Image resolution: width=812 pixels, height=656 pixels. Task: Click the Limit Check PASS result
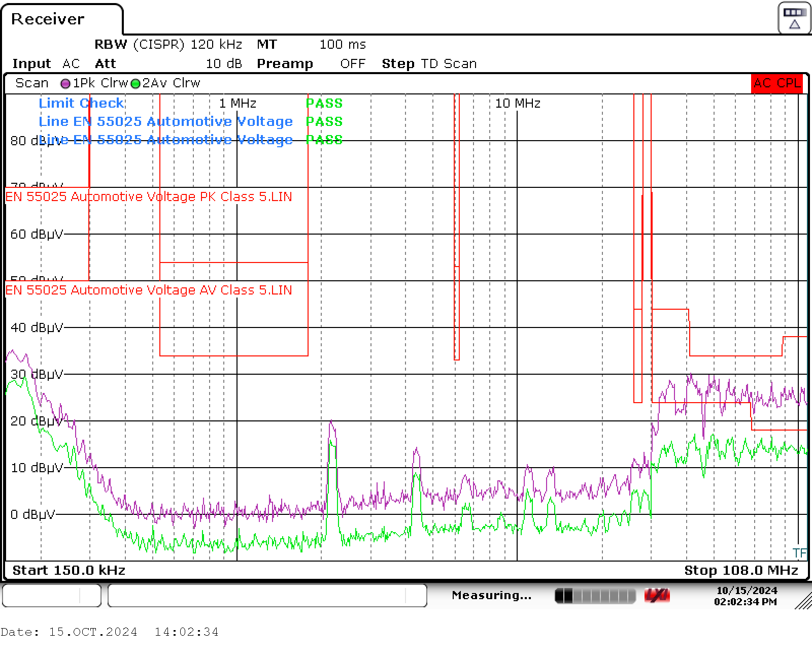(x=324, y=103)
